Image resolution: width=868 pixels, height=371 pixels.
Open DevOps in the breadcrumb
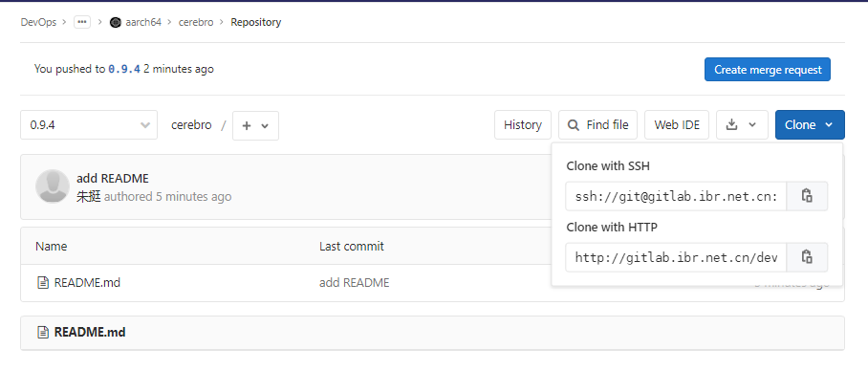(x=38, y=22)
